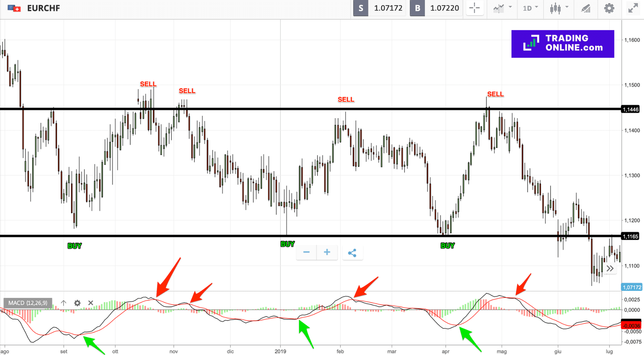Image resolution: width=644 pixels, height=355 pixels.
Task: Click the B buy button
Action: (417, 8)
